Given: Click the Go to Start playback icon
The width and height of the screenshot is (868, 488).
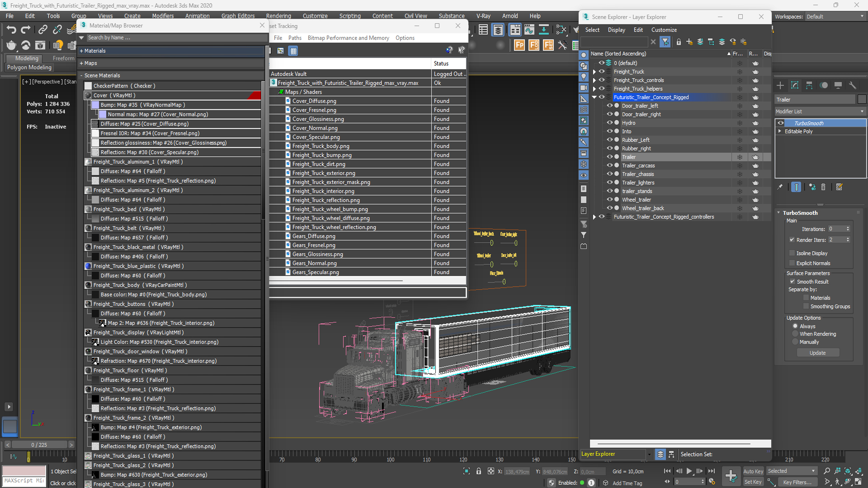Looking at the screenshot, I should (667, 471).
